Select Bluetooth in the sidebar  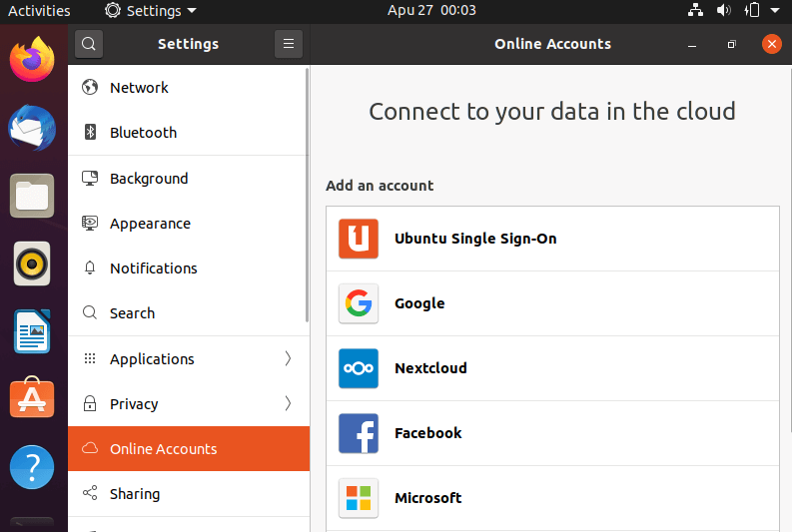pos(143,133)
